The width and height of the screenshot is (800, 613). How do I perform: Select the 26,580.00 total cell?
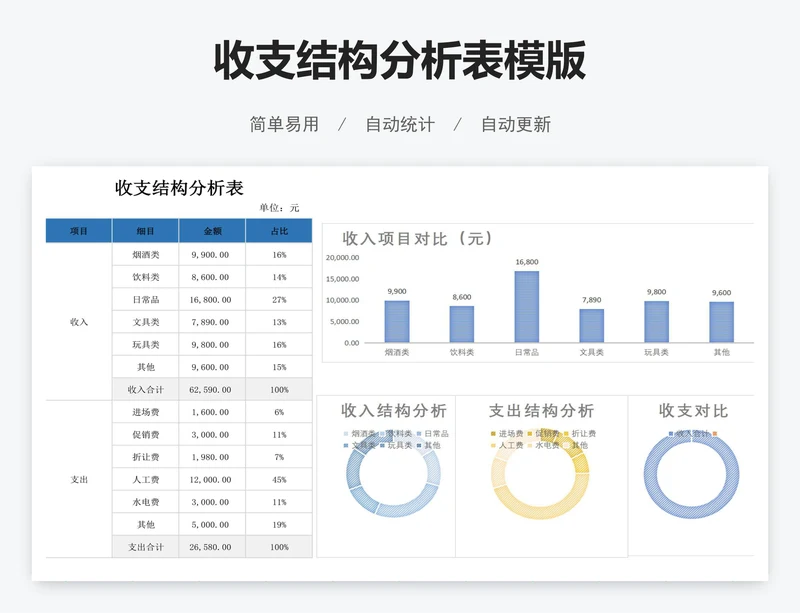tap(212, 547)
